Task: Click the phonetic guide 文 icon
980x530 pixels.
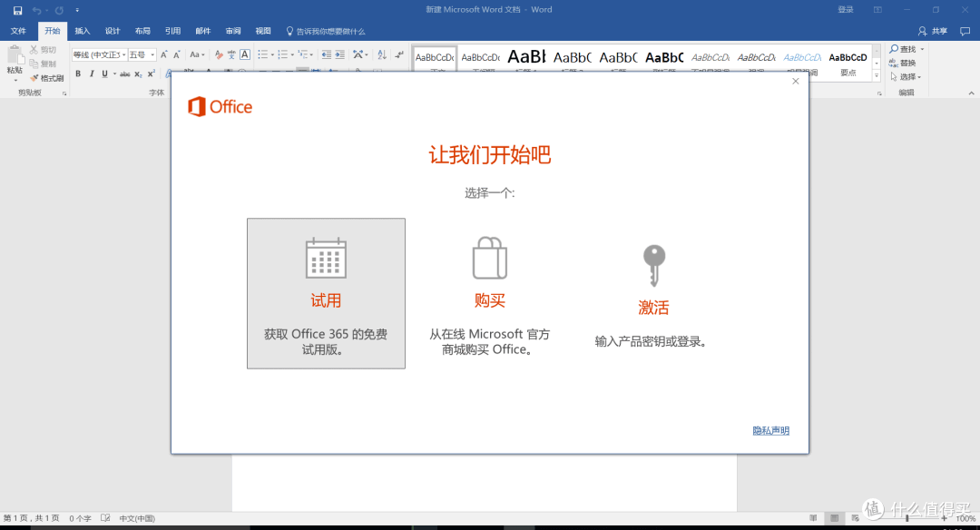Action: pos(231,55)
